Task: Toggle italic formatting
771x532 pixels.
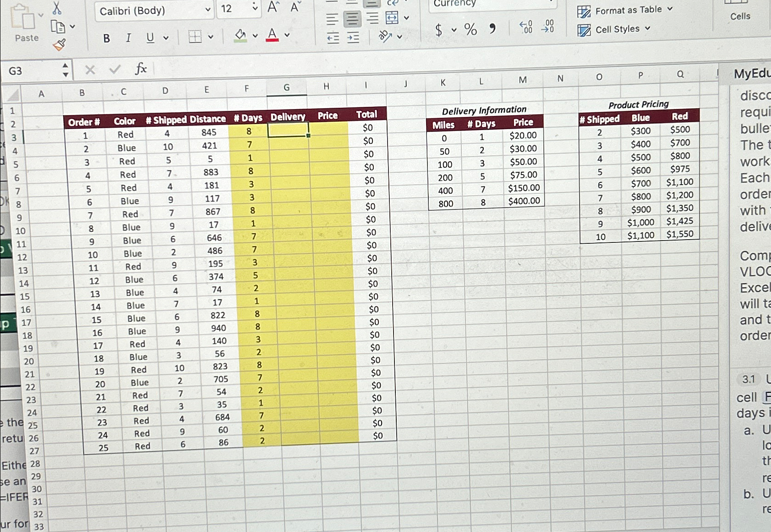Action: pos(128,38)
